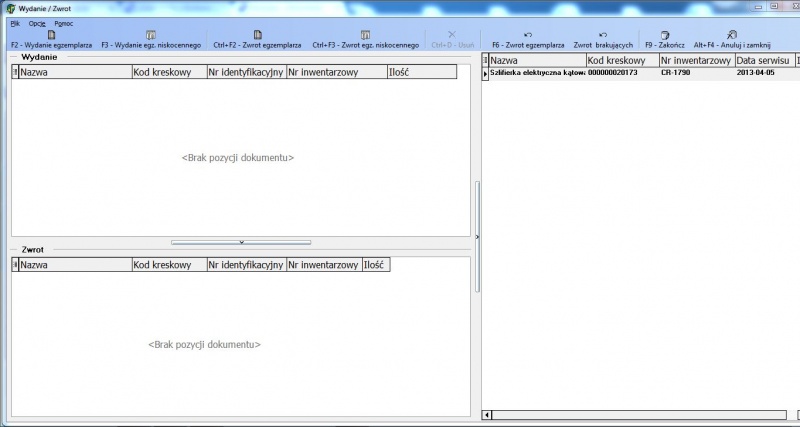Click the F6 Zwrot egzemplarza icon
This screenshot has width=800, height=427.
(x=528, y=35)
